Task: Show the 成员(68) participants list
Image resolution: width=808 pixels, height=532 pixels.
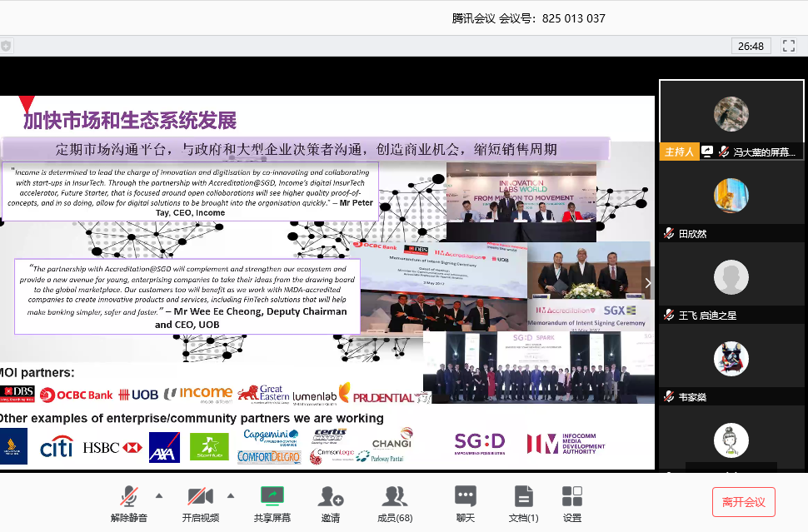Action: [x=395, y=504]
